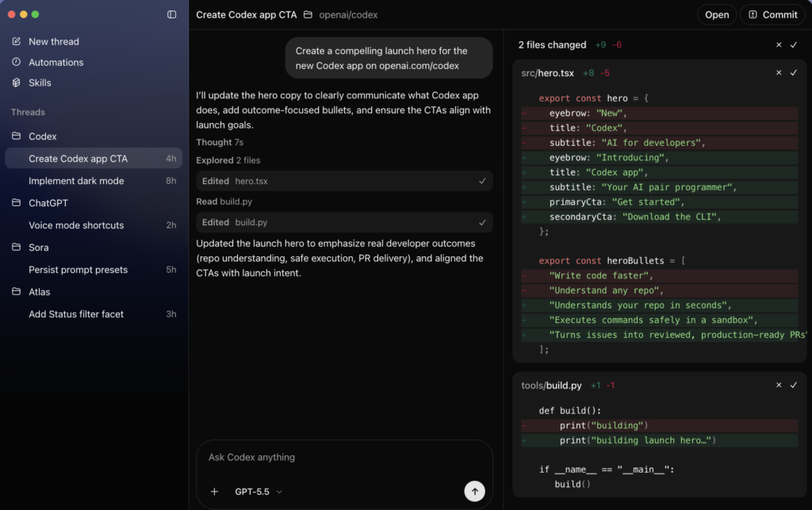Click folder icon beside openai/codex
812x510 pixels.
[x=308, y=15]
